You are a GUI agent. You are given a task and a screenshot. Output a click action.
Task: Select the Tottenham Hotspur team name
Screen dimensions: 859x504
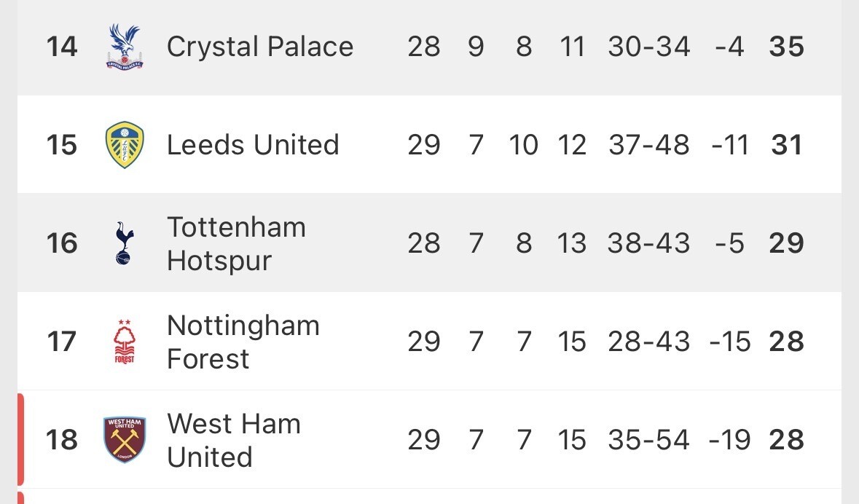pyautogui.click(x=236, y=244)
